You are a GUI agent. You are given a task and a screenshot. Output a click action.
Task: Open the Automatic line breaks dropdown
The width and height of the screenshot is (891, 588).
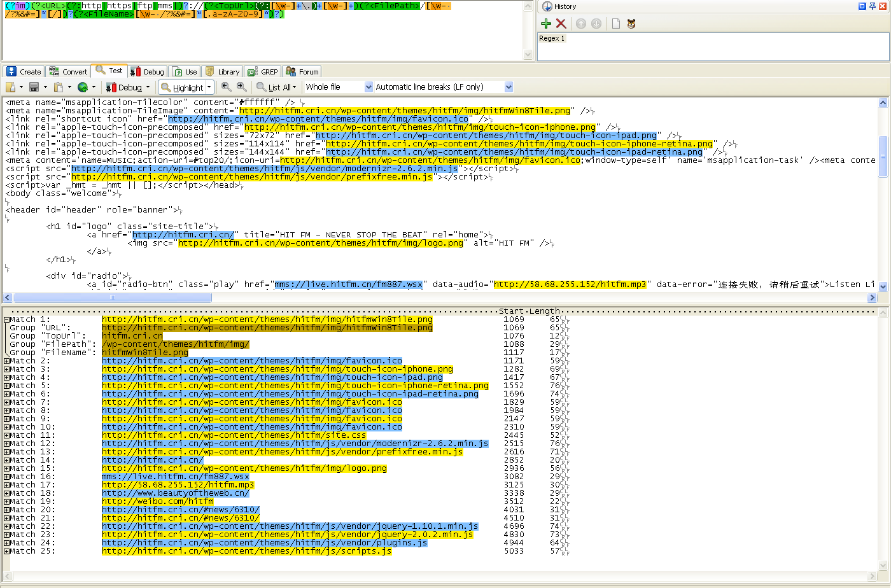pos(509,87)
